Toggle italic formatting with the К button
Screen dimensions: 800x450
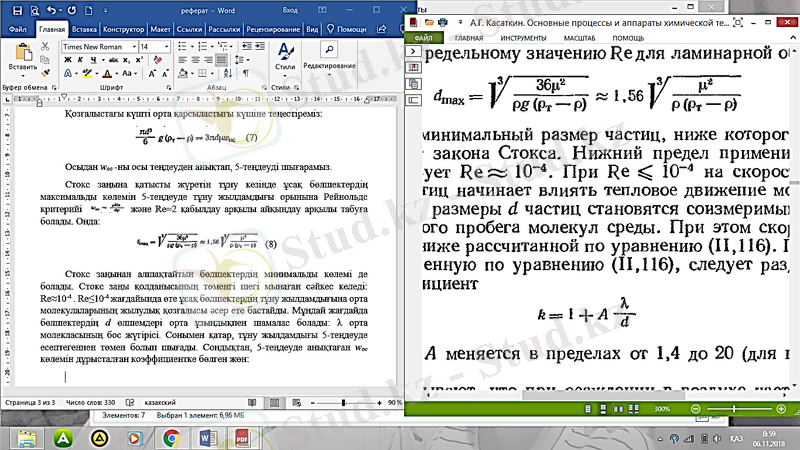(x=78, y=62)
